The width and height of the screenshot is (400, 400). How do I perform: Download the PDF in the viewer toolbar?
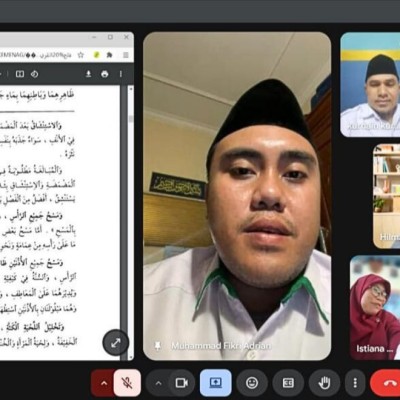pyautogui.click(x=88, y=74)
